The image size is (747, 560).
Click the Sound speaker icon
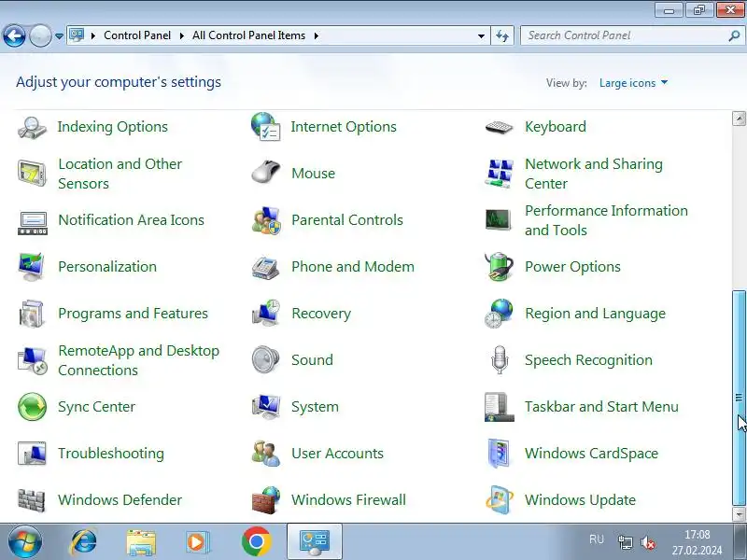[265, 359]
